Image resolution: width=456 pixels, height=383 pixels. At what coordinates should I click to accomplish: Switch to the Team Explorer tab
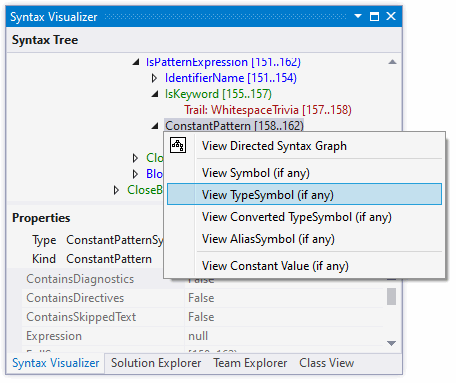(250, 363)
